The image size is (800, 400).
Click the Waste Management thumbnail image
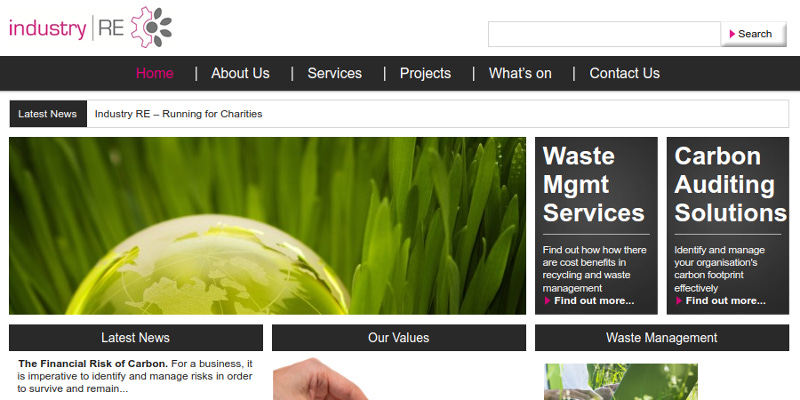point(621,382)
